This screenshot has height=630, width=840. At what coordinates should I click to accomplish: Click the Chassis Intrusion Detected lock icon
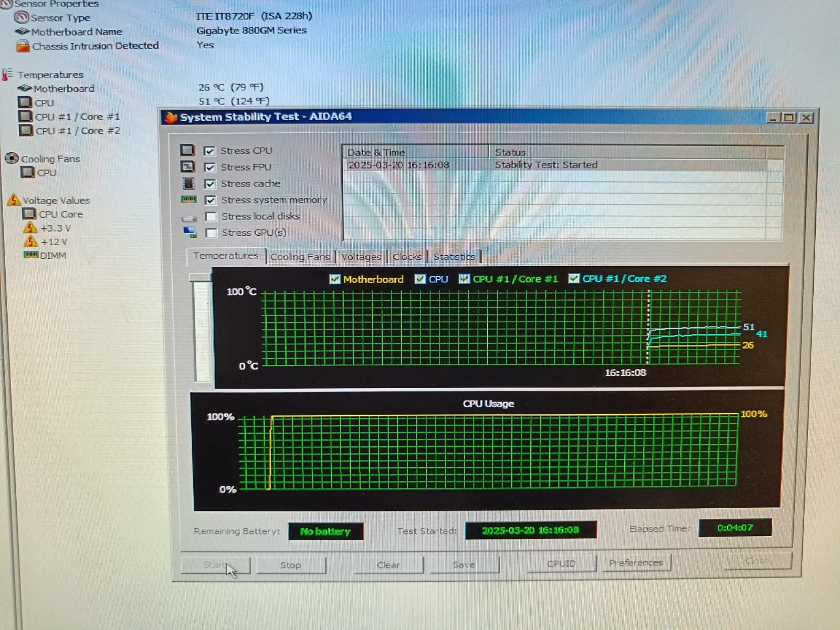click(23, 46)
